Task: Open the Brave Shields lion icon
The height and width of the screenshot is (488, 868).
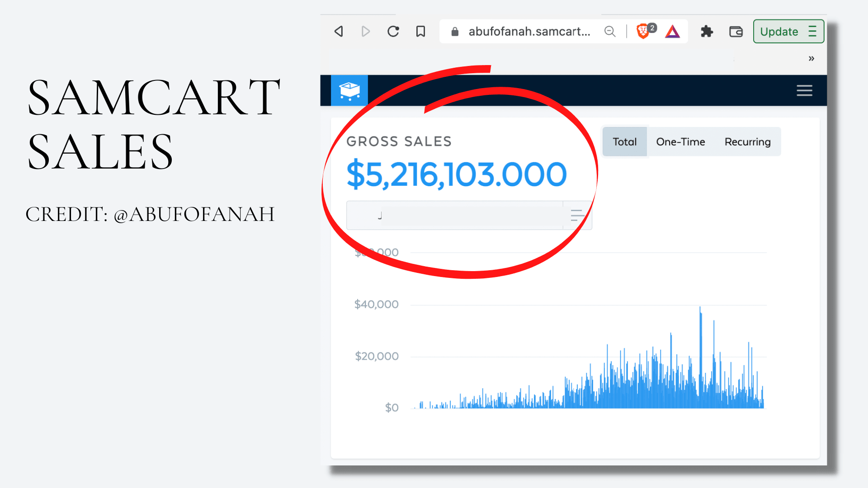Action: pos(642,31)
